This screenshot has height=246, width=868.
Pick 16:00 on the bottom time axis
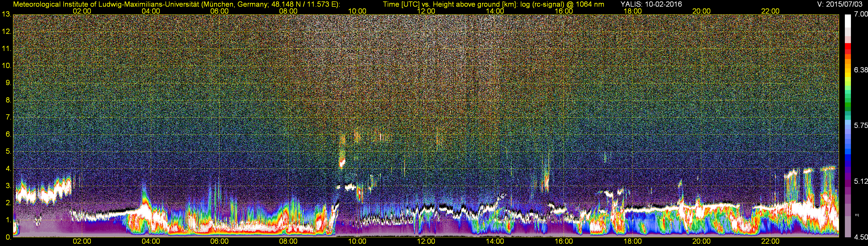pos(564,242)
